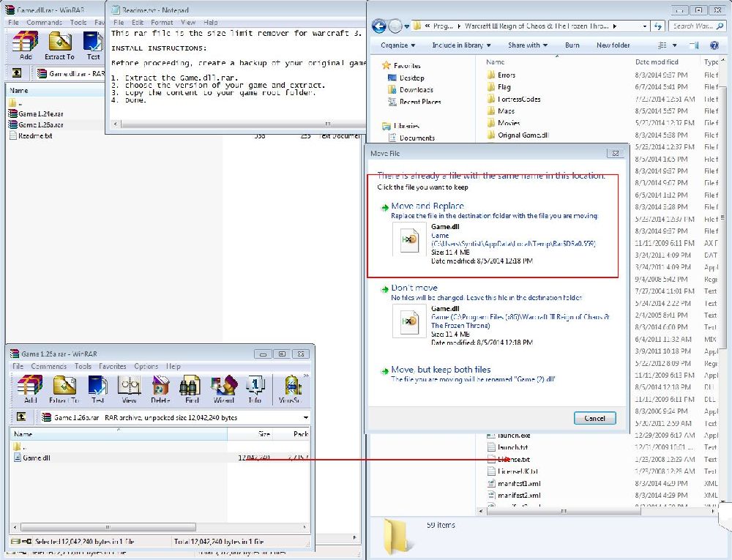
Task: Click Delete icon in Game 1.26a WinRAR toolbar
Action: pyautogui.click(x=160, y=389)
